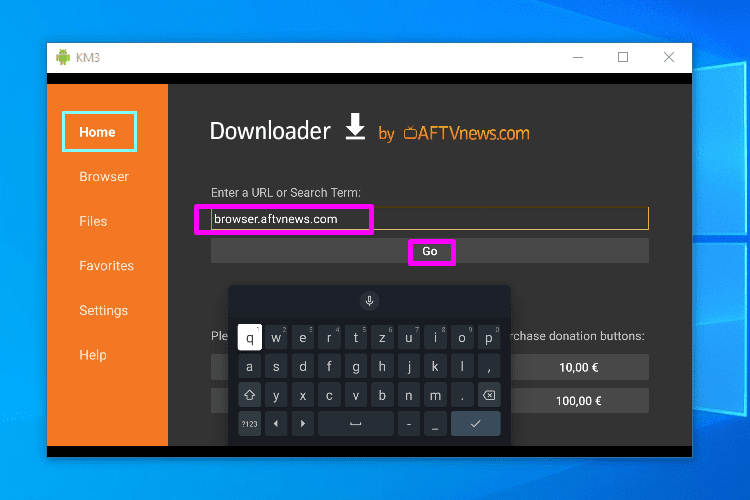750x500 pixels.
Task: Tap the c key
Action: (329, 395)
